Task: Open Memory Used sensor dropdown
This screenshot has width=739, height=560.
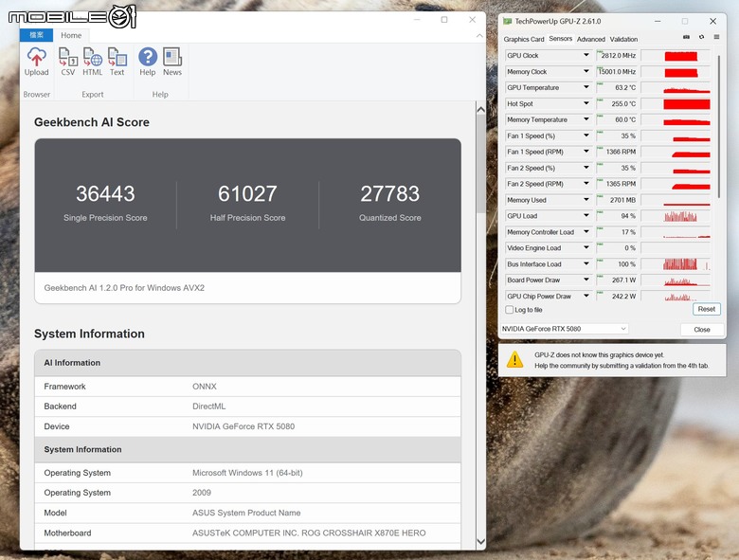Action: [x=586, y=200]
